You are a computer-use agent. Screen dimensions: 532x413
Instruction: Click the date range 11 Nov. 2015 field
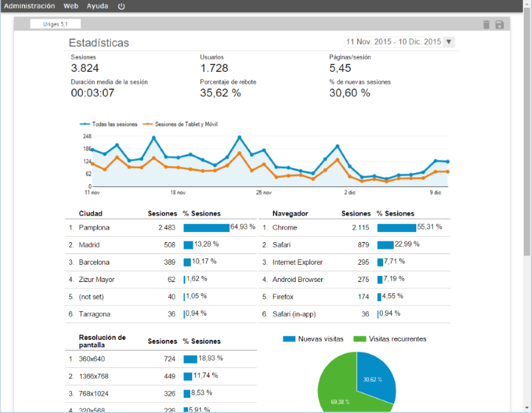tap(394, 42)
